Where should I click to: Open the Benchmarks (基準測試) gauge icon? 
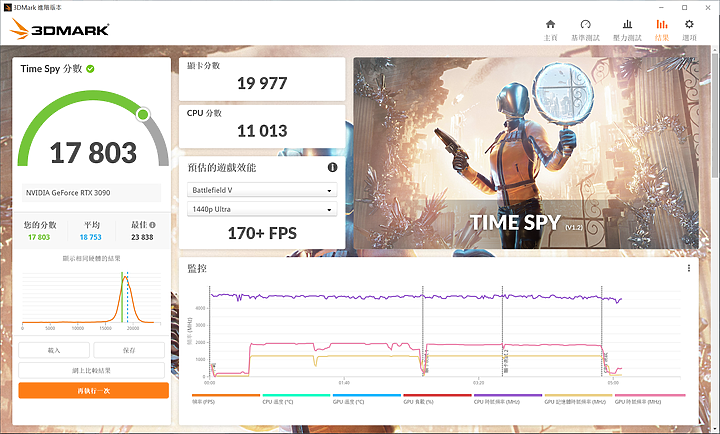pos(585,24)
